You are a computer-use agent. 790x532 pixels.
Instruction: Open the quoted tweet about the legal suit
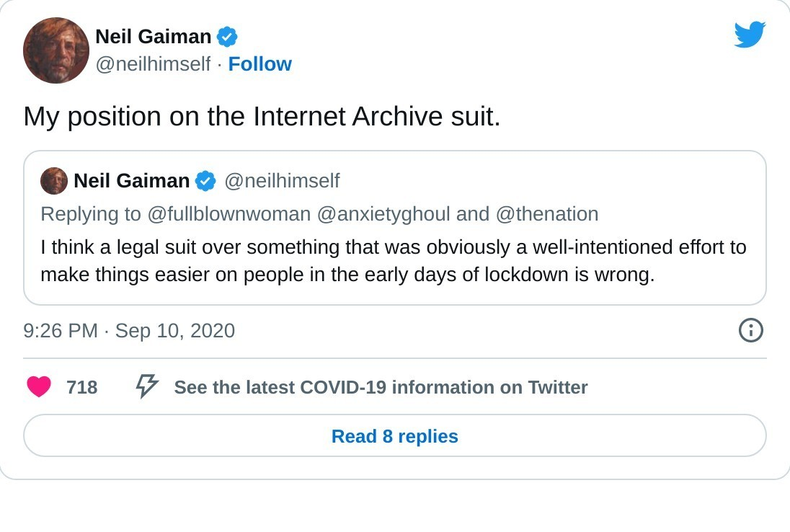394,261
